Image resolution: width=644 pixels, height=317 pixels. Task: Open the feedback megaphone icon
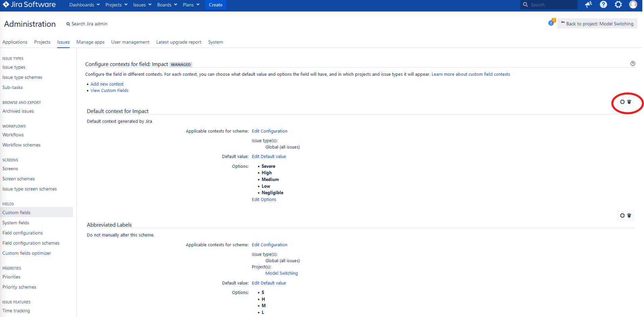point(589,4)
